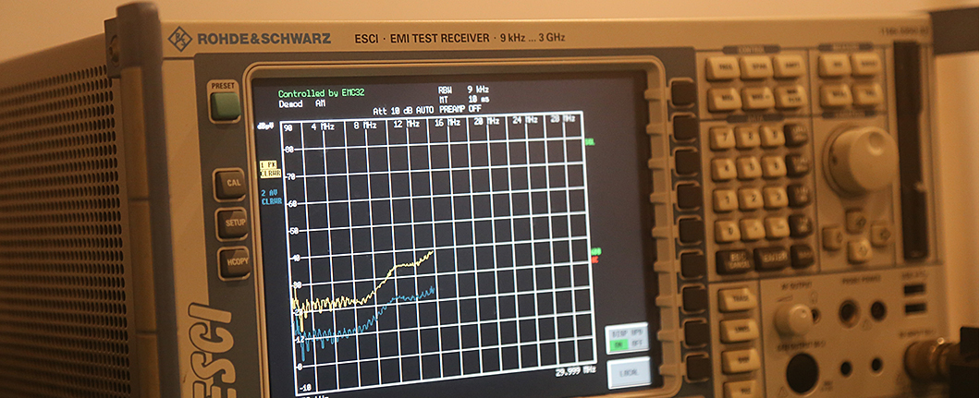Image resolution: width=980 pixels, height=398 pixels.
Task: Push the HCOPY hardkey
Action: click(x=236, y=262)
